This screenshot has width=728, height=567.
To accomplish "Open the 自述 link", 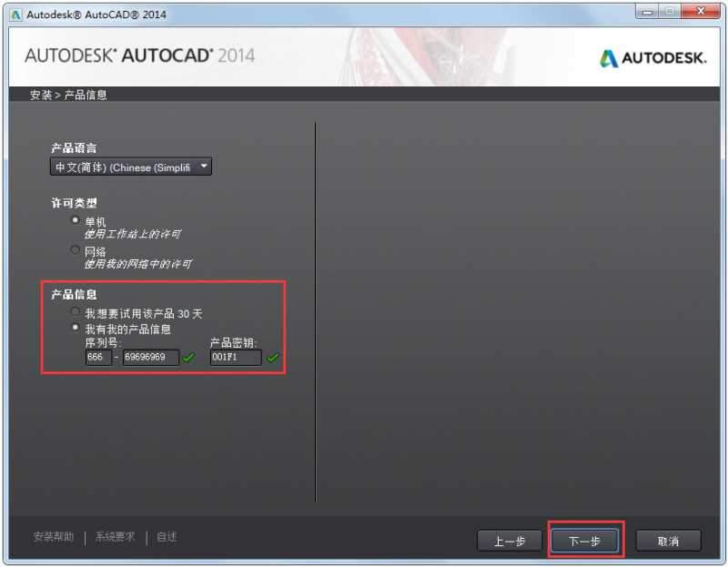I will [x=164, y=537].
